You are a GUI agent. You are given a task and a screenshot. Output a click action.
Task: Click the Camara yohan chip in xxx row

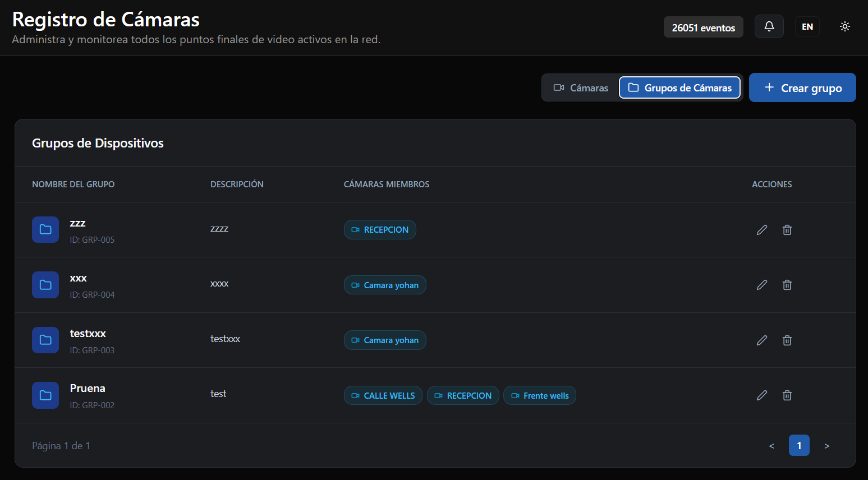click(x=385, y=285)
